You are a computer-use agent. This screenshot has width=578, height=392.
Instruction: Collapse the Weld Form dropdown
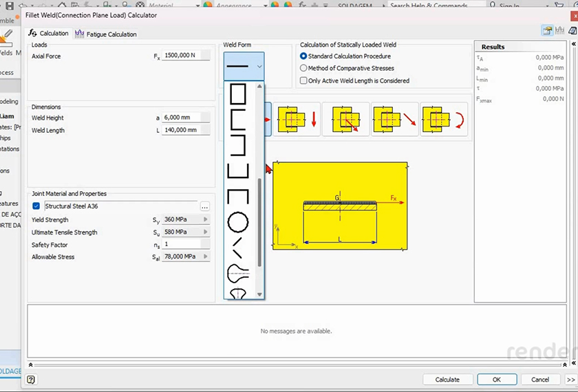[x=259, y=67]
